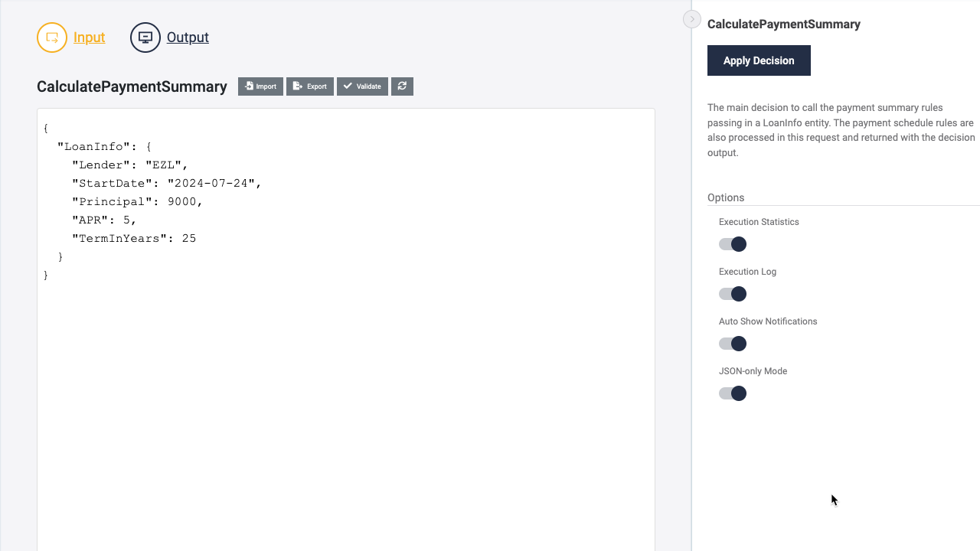
Task: Switch to the Output view
Action: point(188,37)
